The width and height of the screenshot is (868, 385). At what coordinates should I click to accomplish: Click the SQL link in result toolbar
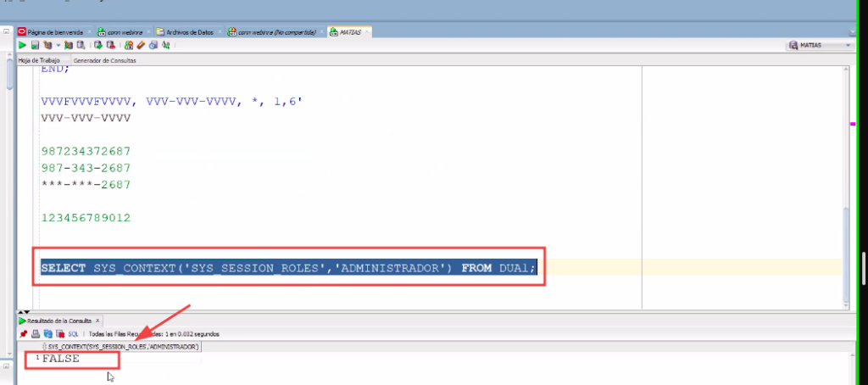click(x=73, y=334)
